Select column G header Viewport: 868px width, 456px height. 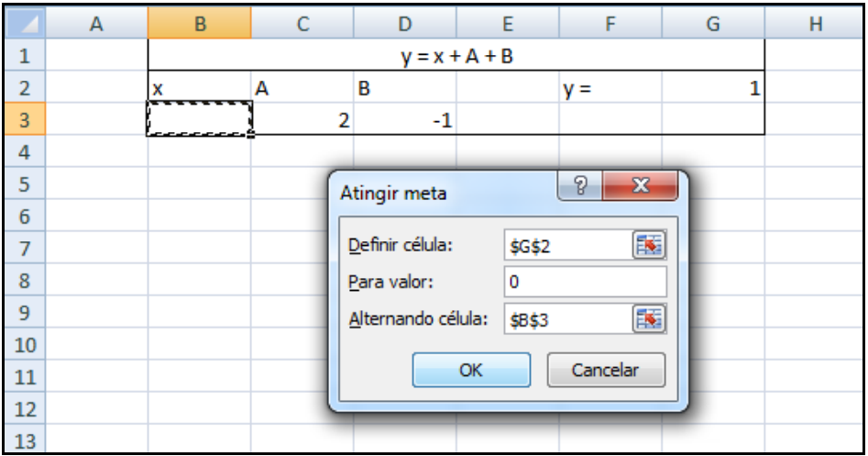[x=712, y=26]
